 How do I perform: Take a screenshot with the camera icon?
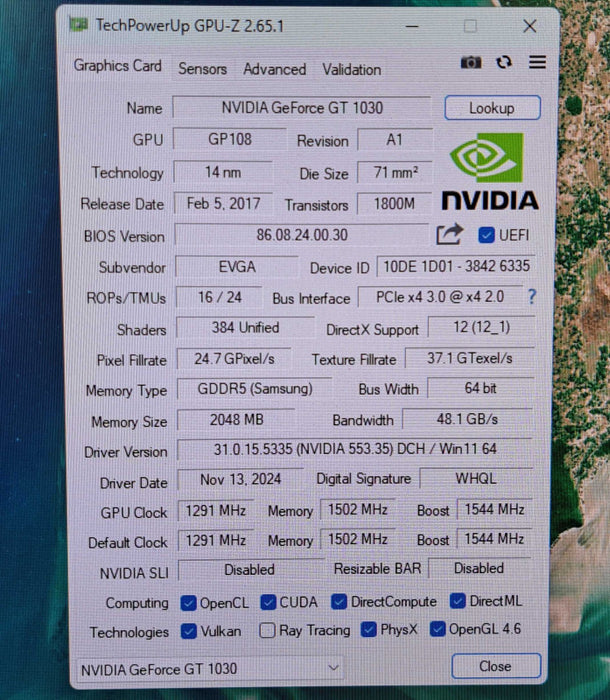[x=471, y=62]
